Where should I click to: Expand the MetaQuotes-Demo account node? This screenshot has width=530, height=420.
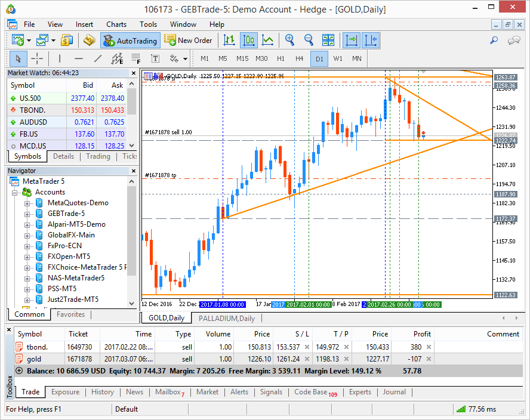tap(27, 203)
